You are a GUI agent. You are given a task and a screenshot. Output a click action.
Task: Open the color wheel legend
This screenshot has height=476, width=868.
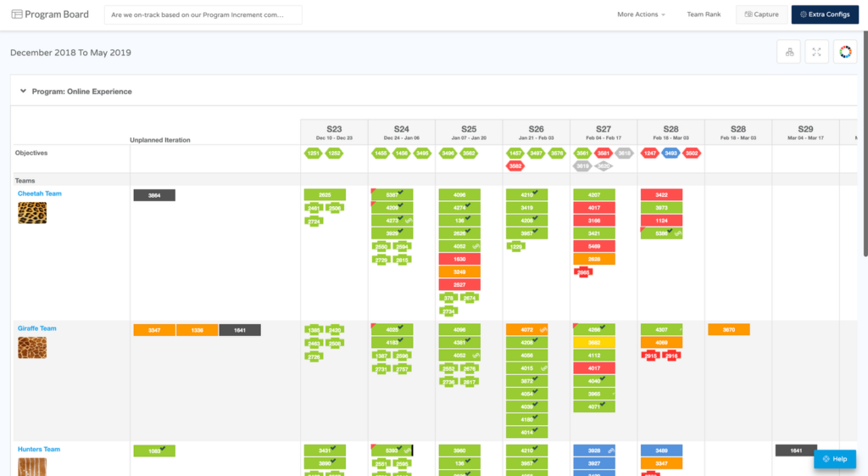point(844,53)
